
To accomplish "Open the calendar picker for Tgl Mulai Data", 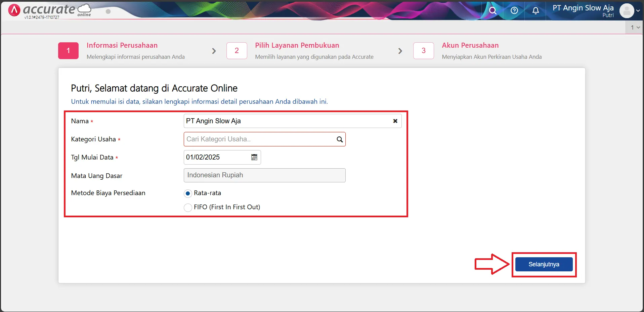I will 254,157.
